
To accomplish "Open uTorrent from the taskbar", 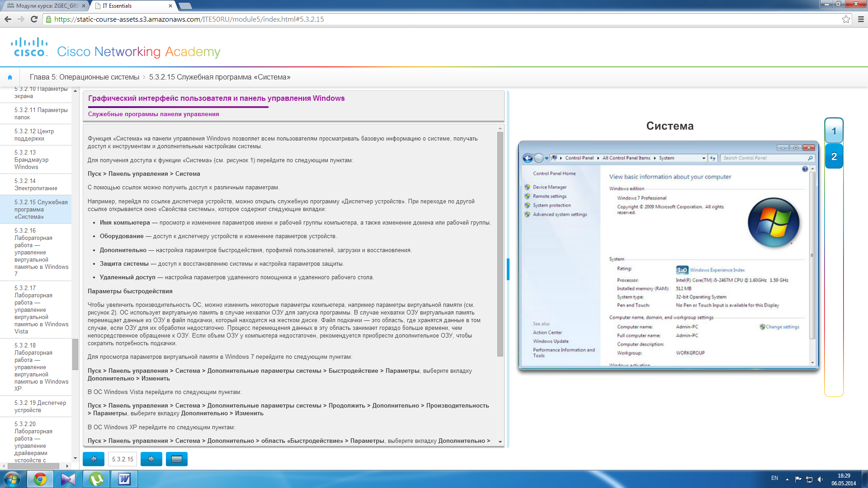I will [96, 479].
